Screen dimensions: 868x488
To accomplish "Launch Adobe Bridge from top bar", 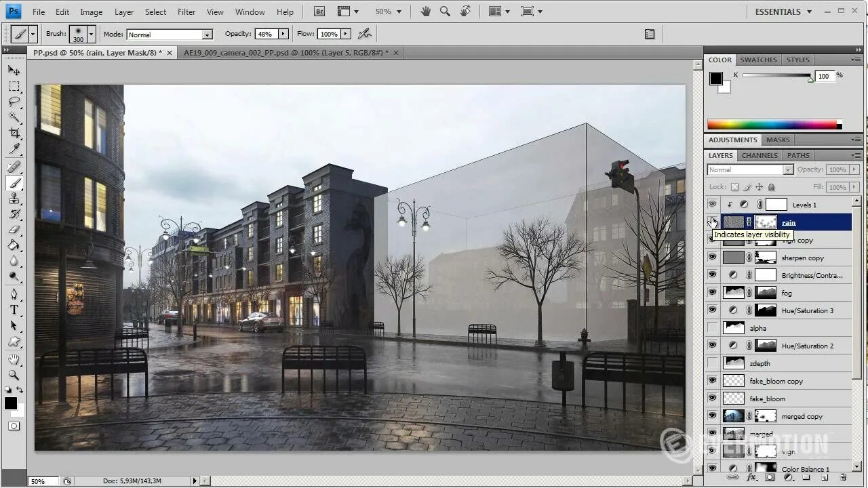I will click(x=319, y=12).
